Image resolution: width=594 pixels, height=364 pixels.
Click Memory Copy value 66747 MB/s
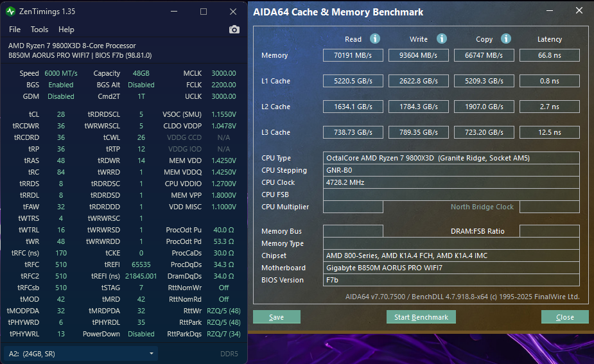tap(484, 55)
